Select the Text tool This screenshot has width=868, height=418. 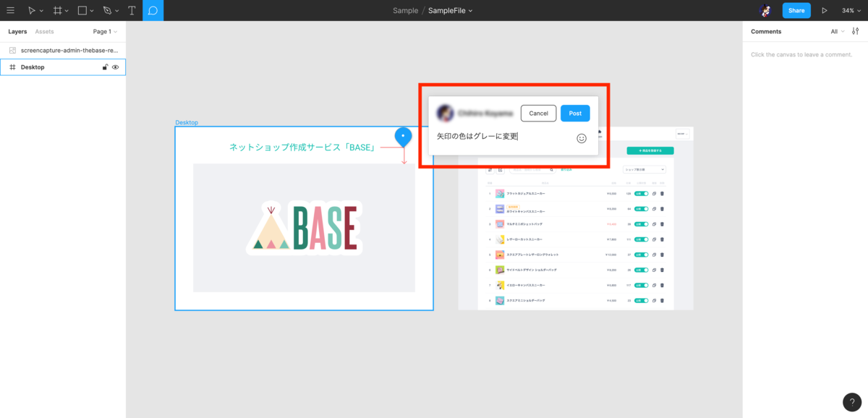coord(132,11)
